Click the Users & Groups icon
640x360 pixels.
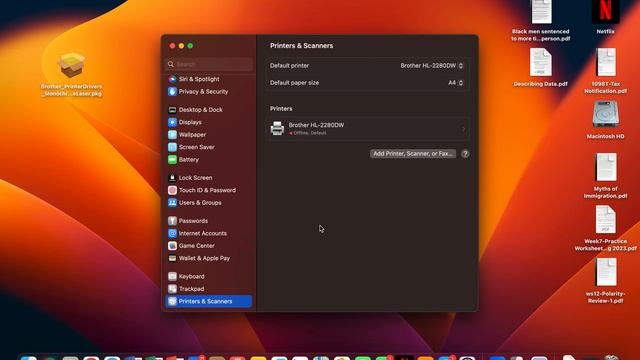[x=172, y=202]
